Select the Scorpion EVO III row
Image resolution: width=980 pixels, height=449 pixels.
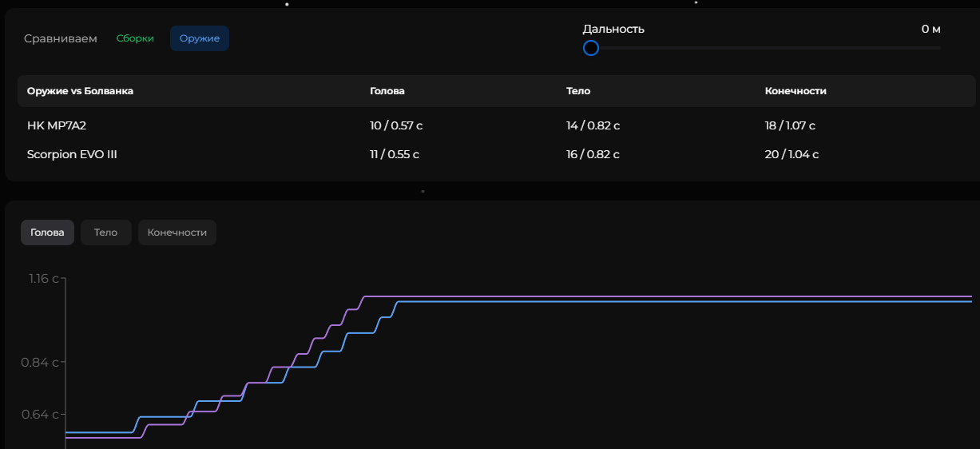click(496, 154)
